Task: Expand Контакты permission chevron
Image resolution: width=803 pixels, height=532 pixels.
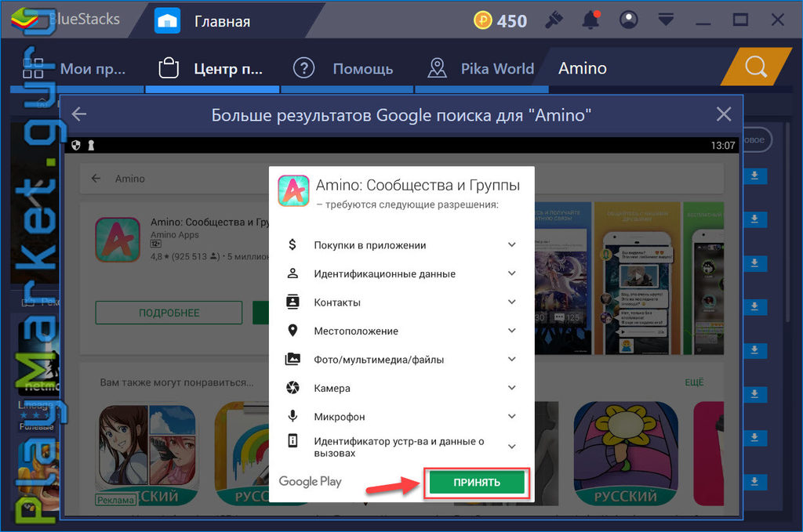Action: pyautogui.click(x=511, y=302)
